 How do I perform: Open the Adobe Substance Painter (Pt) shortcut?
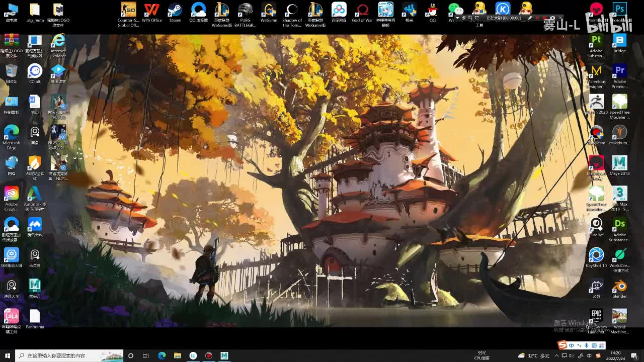click(x=596, y=40)
